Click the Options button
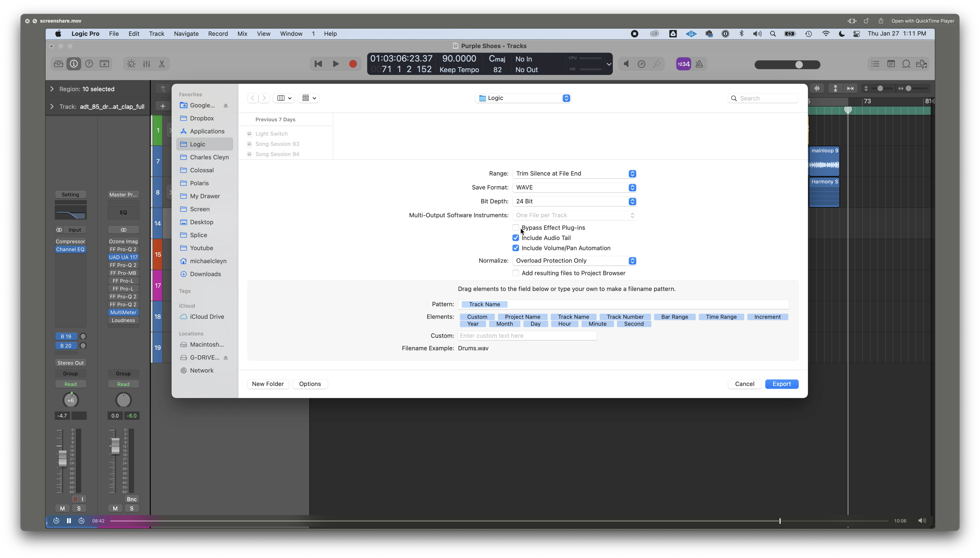 (310, 384)
